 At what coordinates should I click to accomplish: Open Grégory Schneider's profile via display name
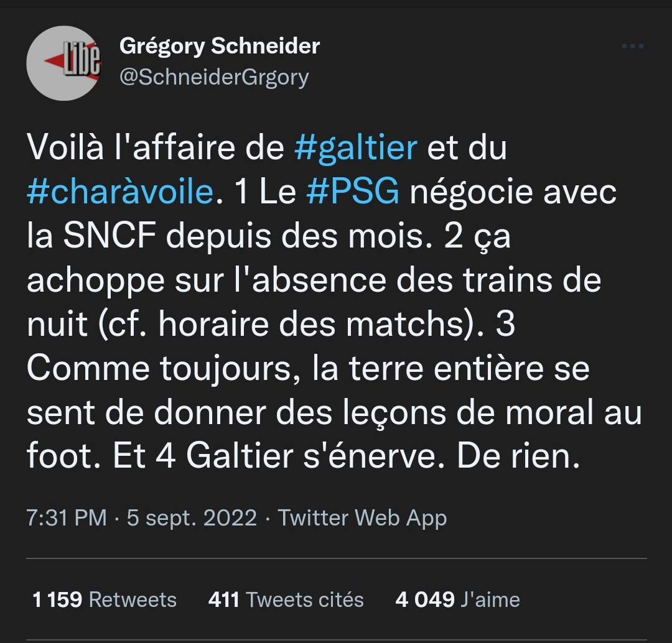coord(219,46)
